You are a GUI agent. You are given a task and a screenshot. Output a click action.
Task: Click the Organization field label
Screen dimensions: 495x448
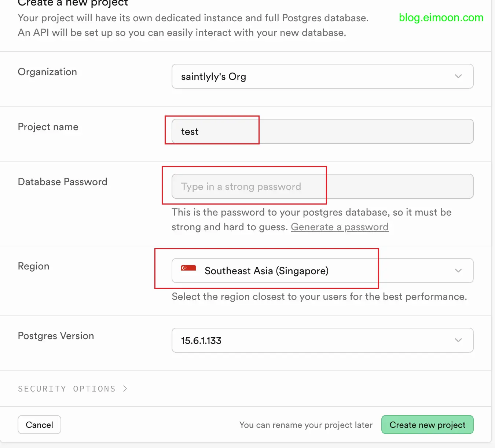click(47, 72)
